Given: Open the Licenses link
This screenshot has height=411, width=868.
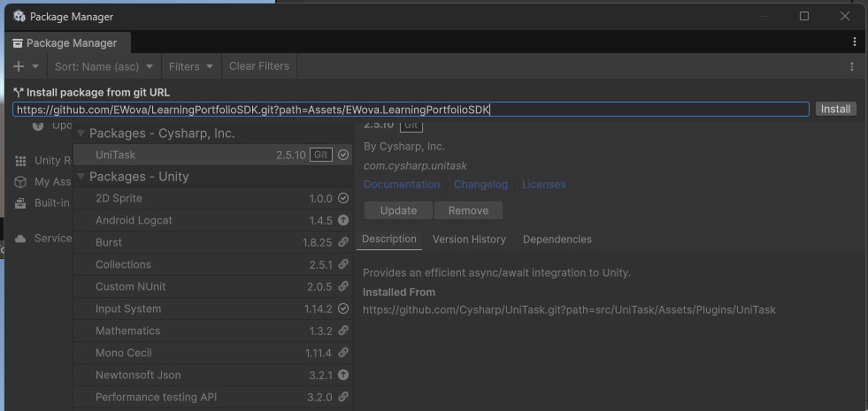Looking at the screenshot, I should click(543, 184).
